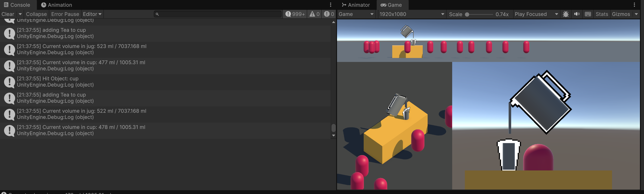
Task: Adjust the Scale slider handle
Action: [467, 14]
